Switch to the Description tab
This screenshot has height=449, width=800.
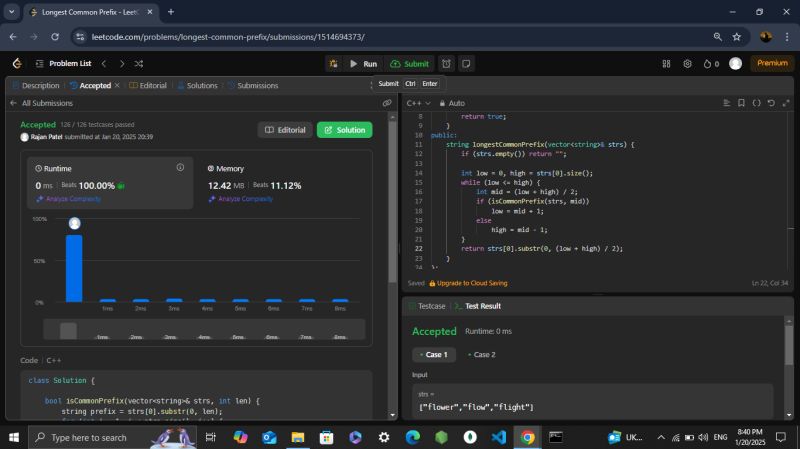coord(36,86)
